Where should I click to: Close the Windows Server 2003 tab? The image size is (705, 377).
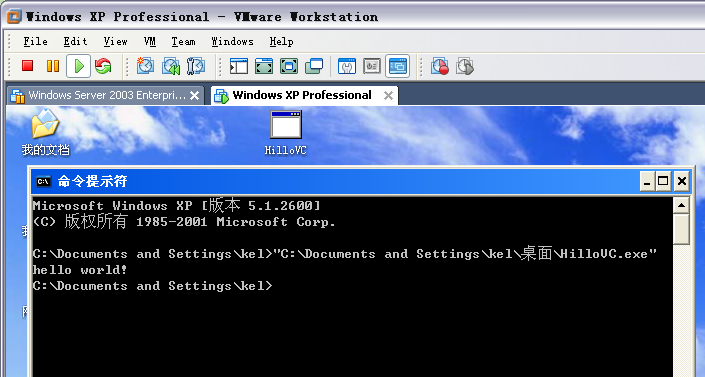pos(194,95)
